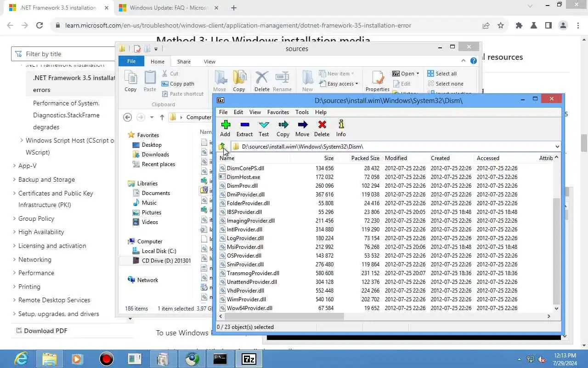This screenshot has width=588, height=368.
Task: Open Explorer help question mark icon
Action: tap(474, 61)
